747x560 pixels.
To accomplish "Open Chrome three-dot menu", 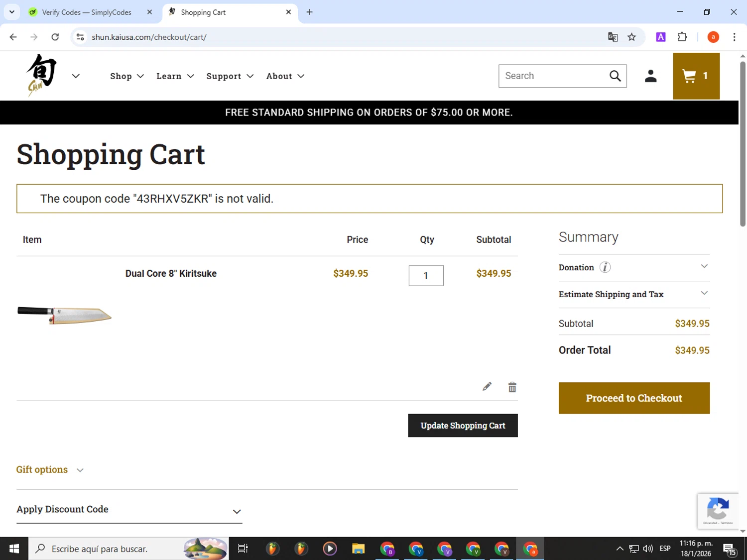I will coord(734,37).
